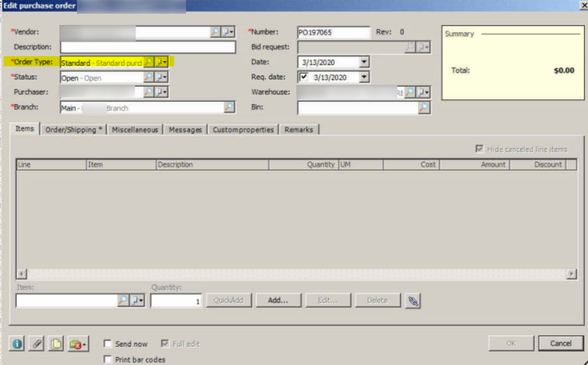
Task: Click the Cancel button
Action: click(x=561, y=343)
